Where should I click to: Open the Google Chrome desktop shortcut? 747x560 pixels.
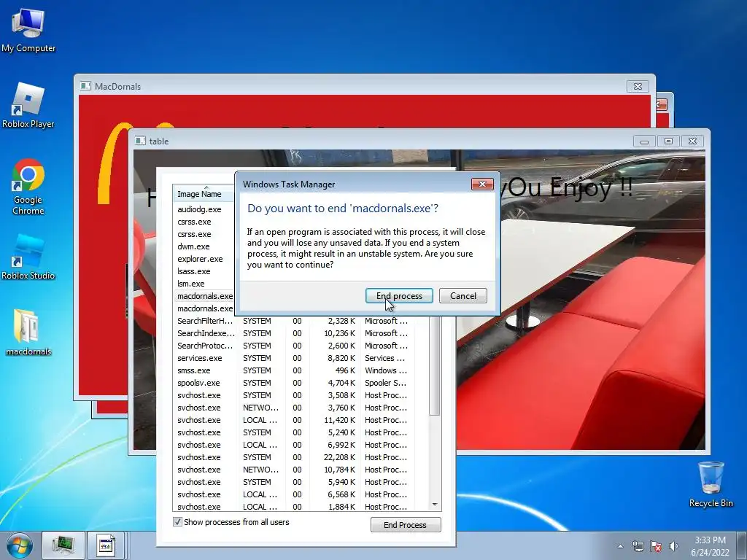tap(28, 186)
